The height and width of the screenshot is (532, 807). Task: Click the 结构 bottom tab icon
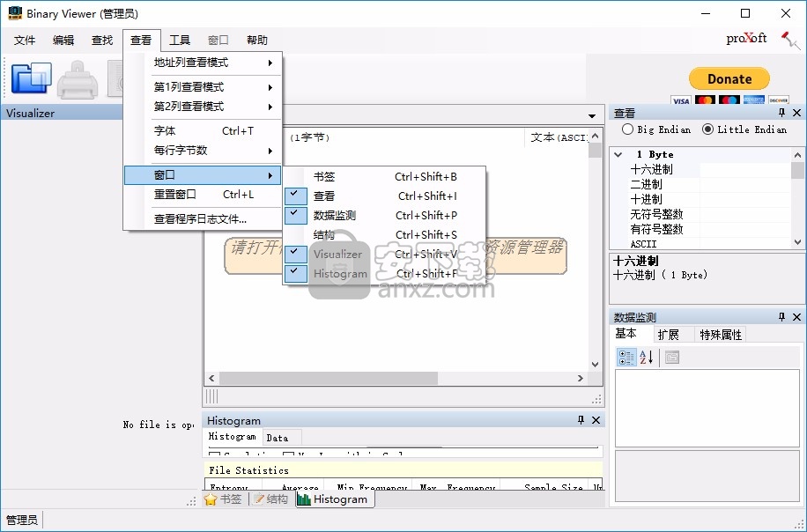pos(258,499)
